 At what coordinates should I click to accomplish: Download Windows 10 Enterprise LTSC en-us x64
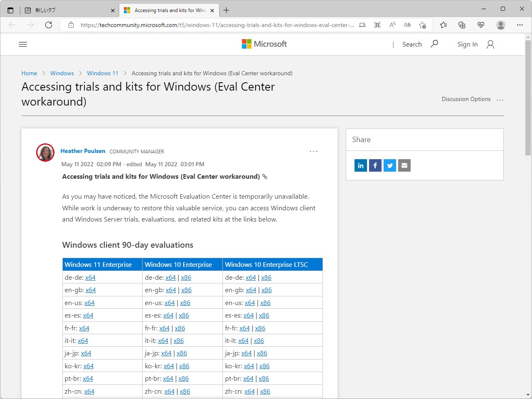pos(250,303)
